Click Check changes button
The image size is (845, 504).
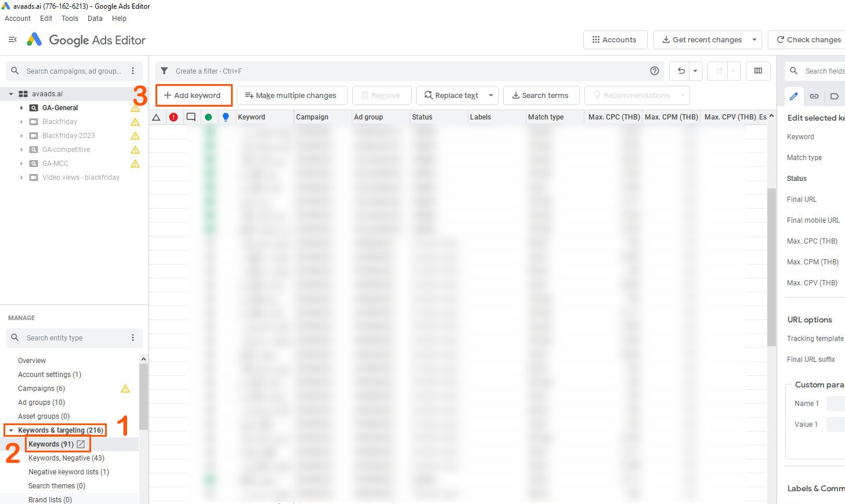[808, 40]
